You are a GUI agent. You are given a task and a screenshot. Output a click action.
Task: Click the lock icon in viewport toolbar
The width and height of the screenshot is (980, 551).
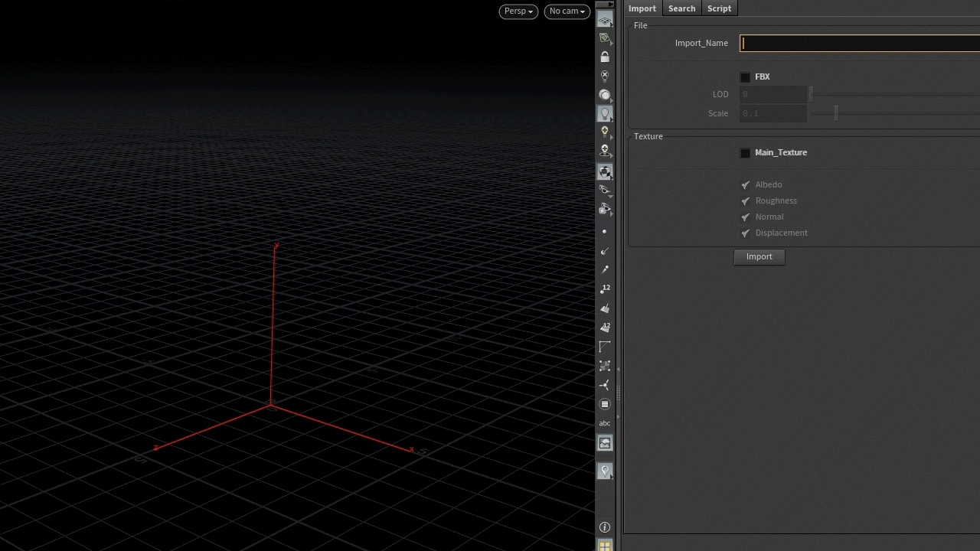[605, 57]
